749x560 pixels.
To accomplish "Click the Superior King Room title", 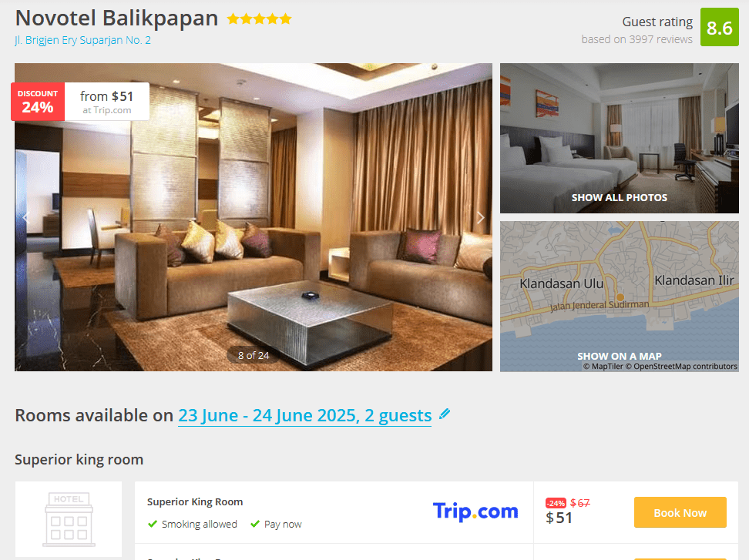I will tap(195, 501).
